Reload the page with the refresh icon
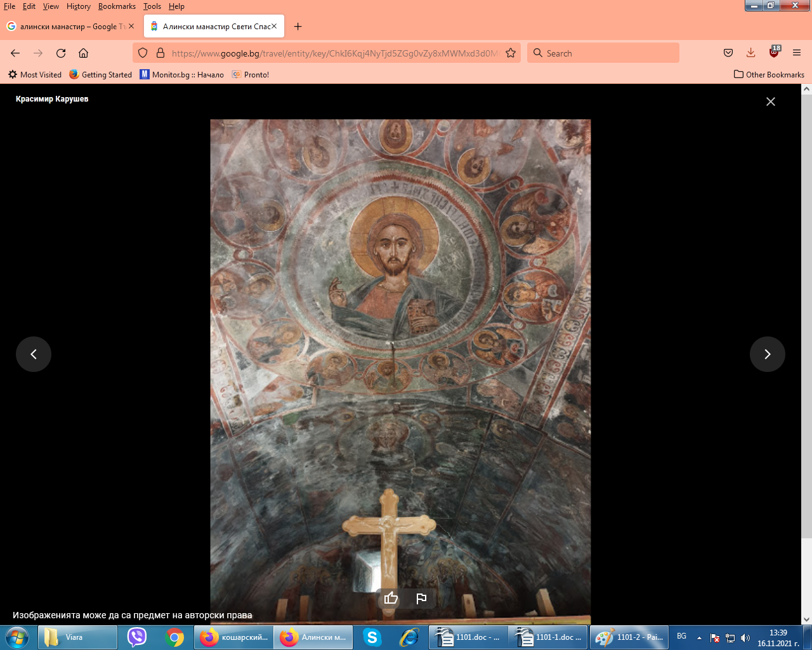The image size is (812, 650). click(61, 53)
